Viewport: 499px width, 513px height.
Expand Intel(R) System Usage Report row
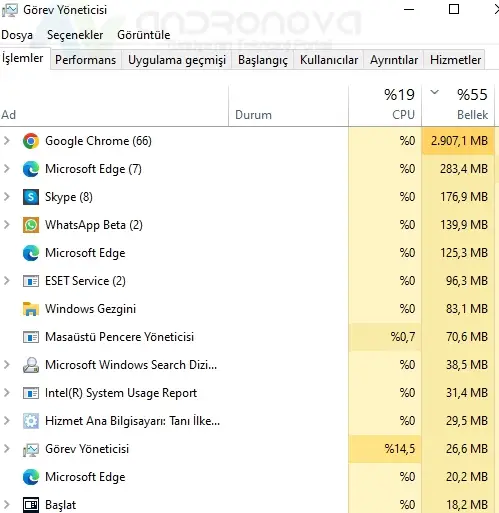(x=7, y=393)
